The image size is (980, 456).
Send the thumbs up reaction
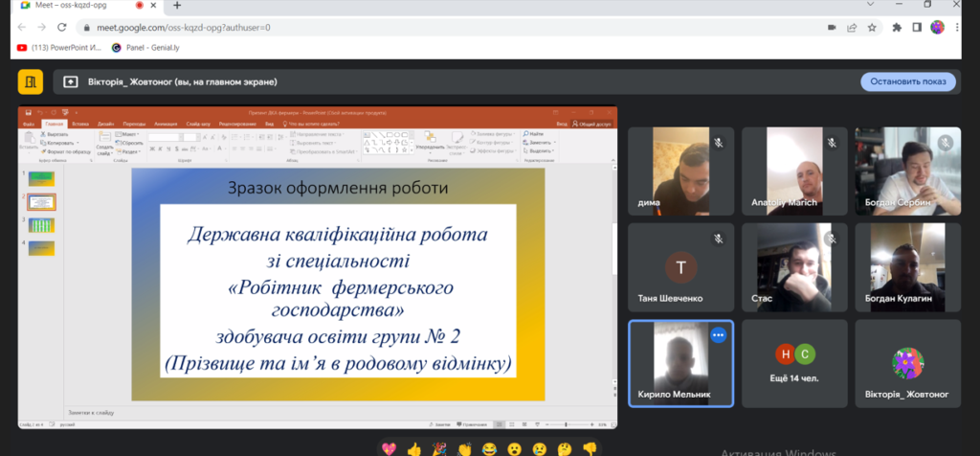pyautogui.click(x=413, y=448)
